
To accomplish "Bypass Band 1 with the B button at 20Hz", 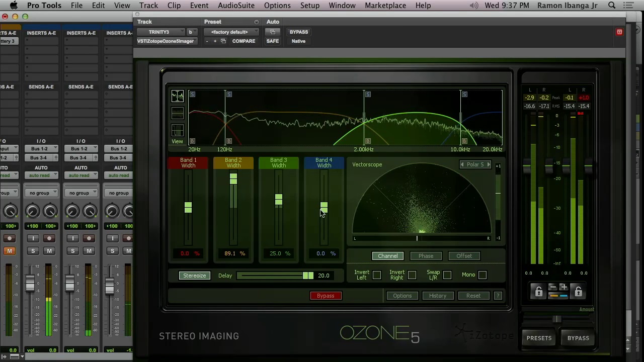I will coord(192,141).
